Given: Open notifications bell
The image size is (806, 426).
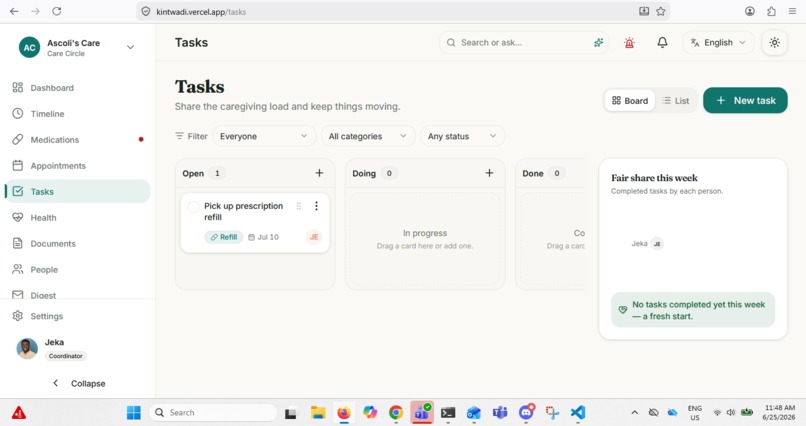Looking at the screenshot, I should (663, 43).
